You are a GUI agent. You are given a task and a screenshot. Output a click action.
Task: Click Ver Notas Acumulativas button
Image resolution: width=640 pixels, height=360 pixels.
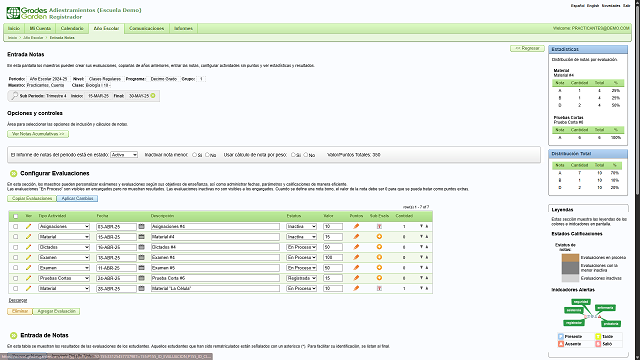point(38,134)
